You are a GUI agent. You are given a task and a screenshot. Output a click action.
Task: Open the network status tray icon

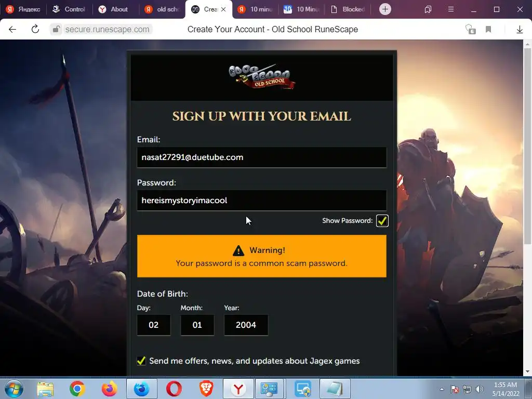pyautogui.click(x=467, y=389)
